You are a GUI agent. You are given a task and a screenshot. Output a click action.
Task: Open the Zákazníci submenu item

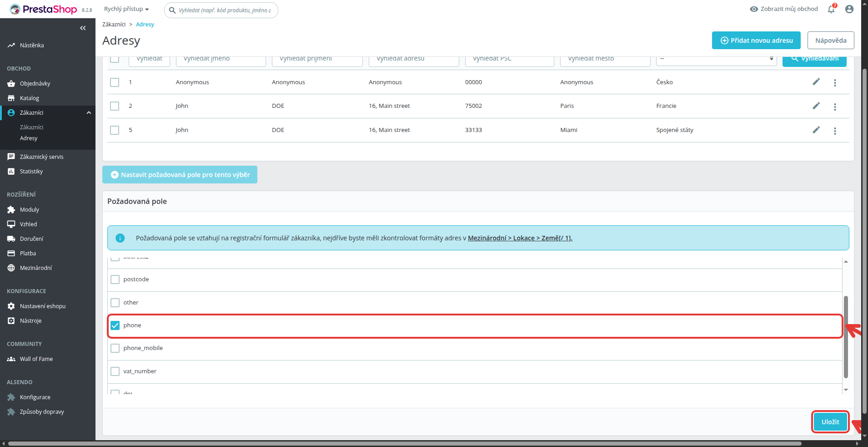pos(31,127)
